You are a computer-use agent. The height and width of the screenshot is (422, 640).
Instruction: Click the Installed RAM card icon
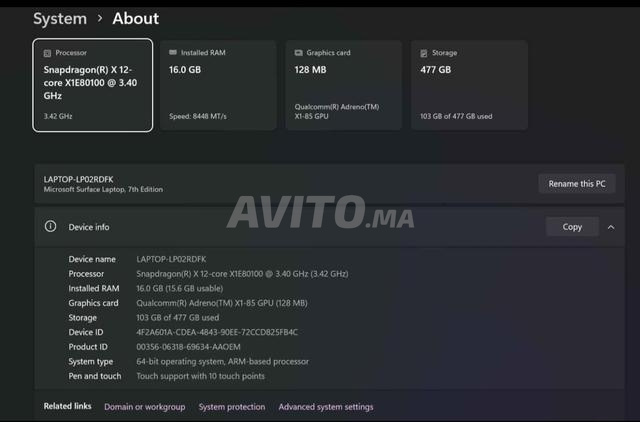173,53
